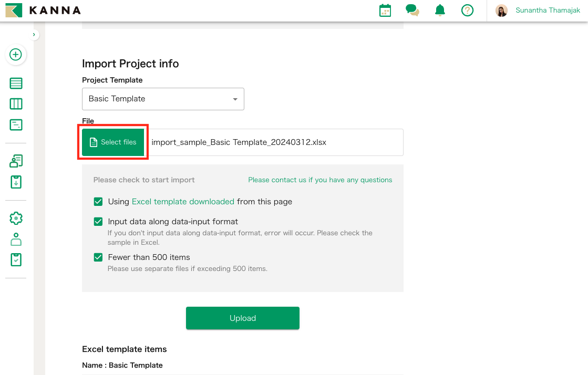Open the calendar icon in the top bar

385,10
